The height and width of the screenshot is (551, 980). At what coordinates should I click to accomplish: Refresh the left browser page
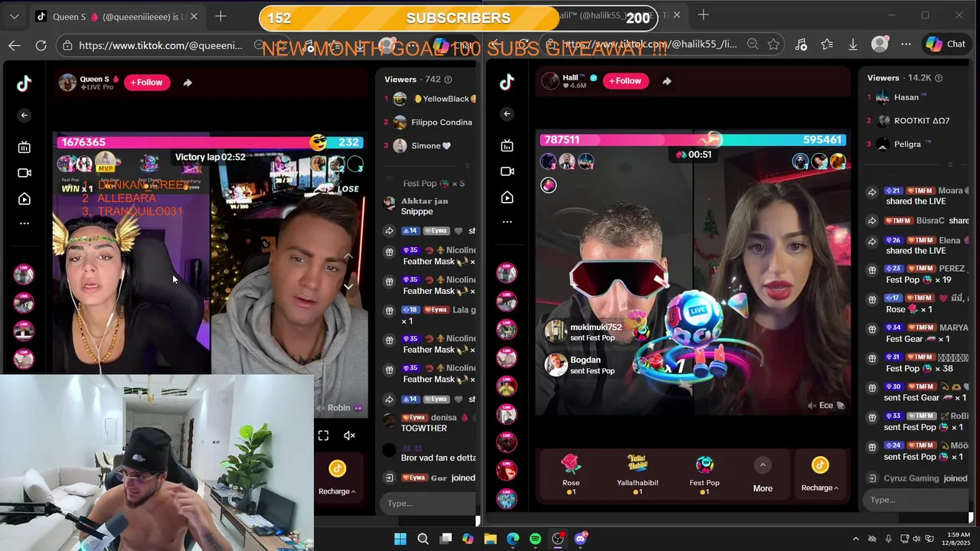click(41, 45)
